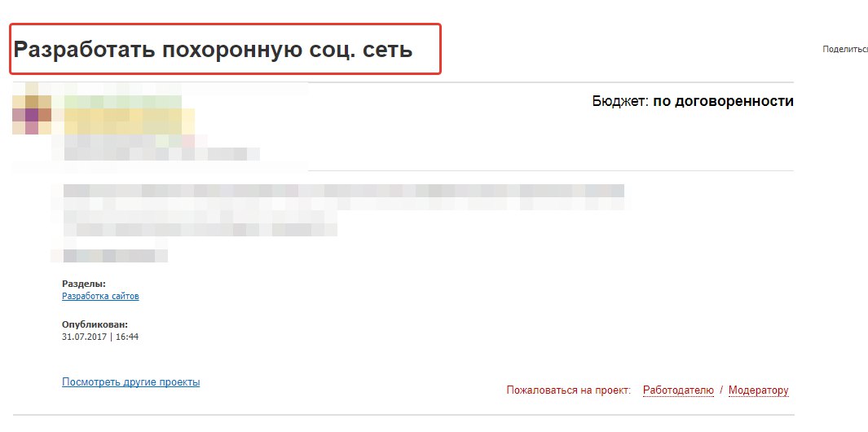Click the Бюджет: label
The width and height of the screenshot is (868, 432).
pyautogui.click(x=620, y=101)
